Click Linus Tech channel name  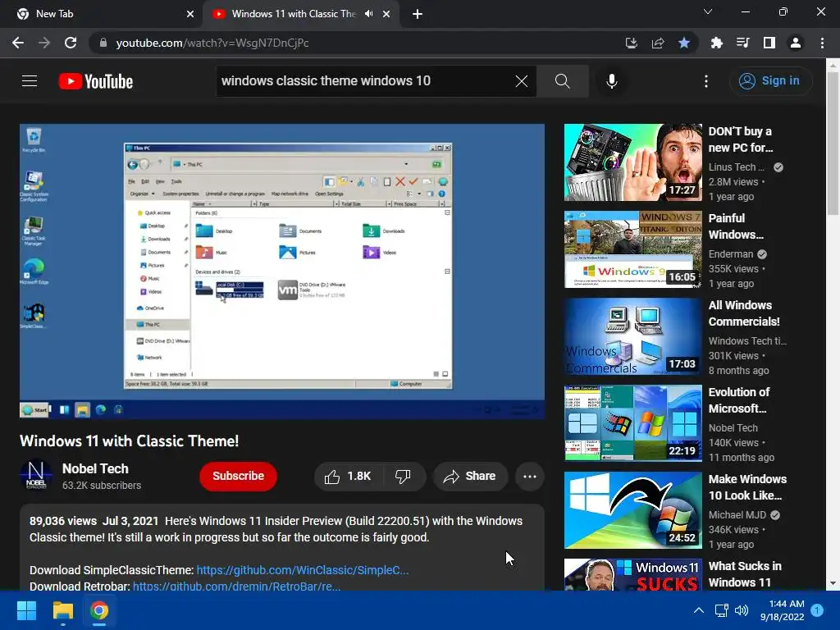coord(736,167)
